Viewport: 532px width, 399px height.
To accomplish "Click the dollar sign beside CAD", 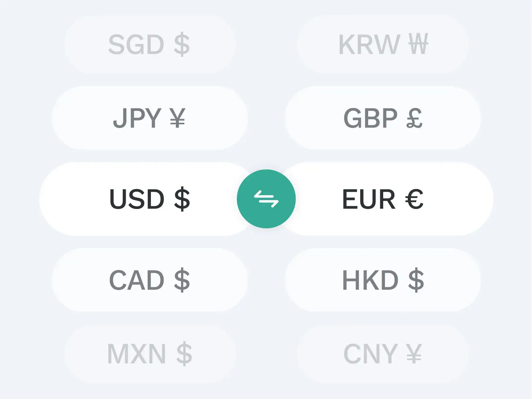I will point(182,280).
